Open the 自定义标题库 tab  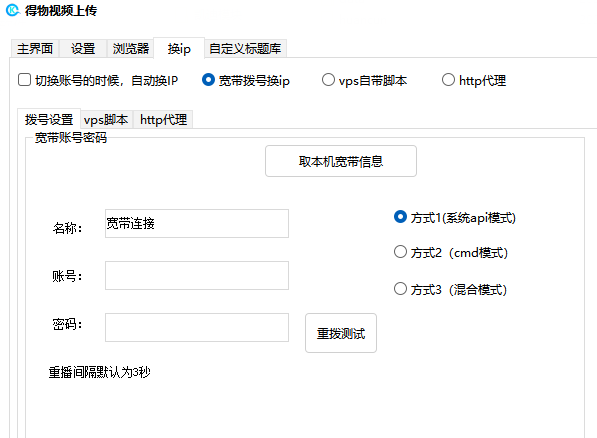[x=245, y=49]
